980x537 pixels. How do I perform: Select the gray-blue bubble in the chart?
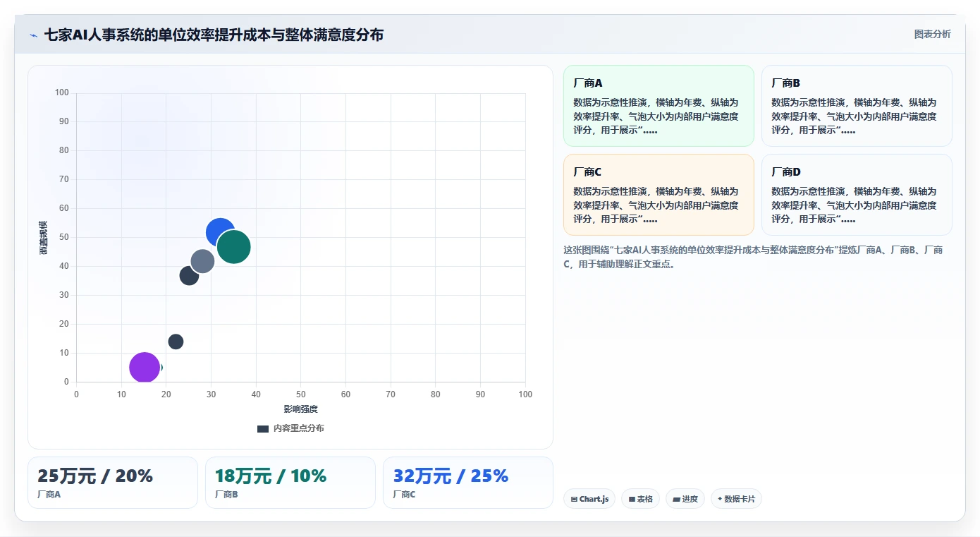tap(202, 262)
